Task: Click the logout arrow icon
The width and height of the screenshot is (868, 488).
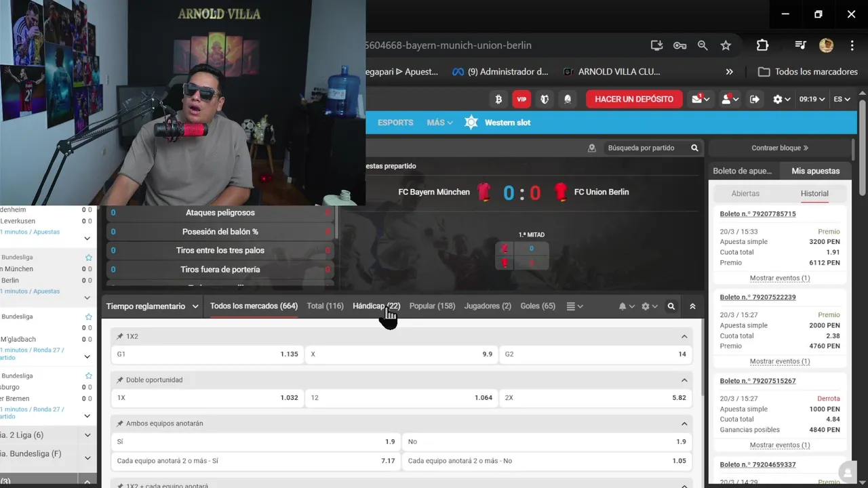Action: click(x=754, y=99)
